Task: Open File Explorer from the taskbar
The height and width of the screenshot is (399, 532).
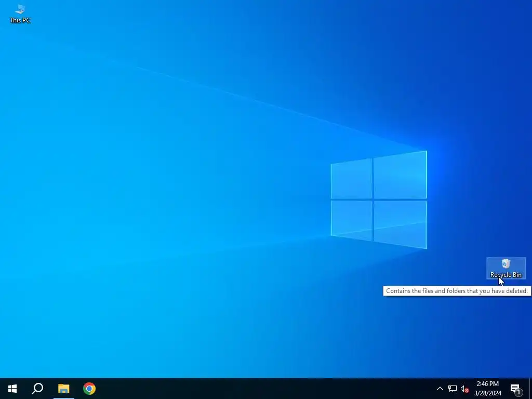Action: coord(63,389)
